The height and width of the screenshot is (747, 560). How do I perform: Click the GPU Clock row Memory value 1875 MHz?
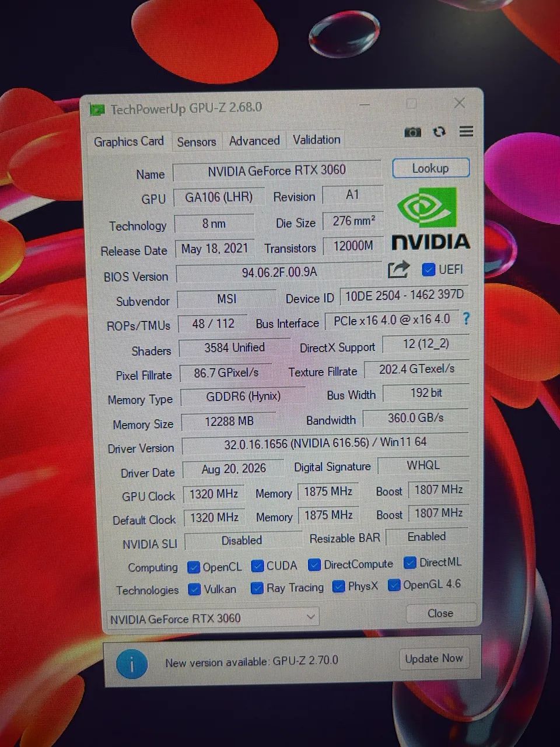click(x=328, y=492)
